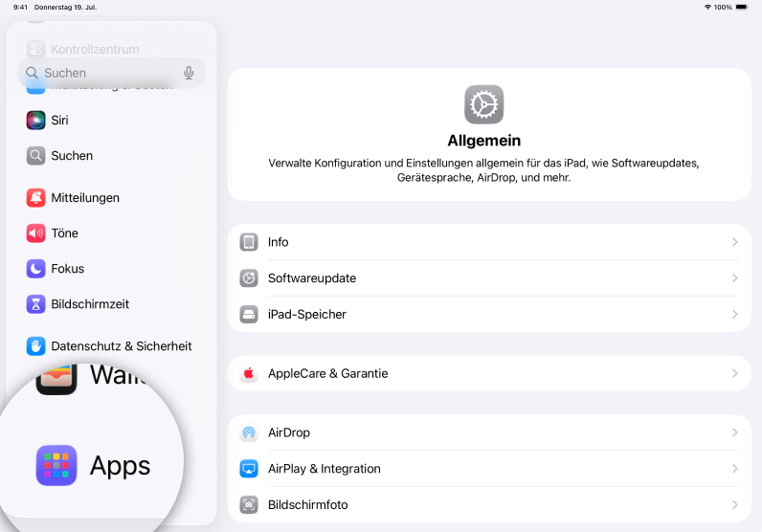This screenshot has width=762, height=532.
Task: Click the Suchen search field
Action: click(105, 73)
